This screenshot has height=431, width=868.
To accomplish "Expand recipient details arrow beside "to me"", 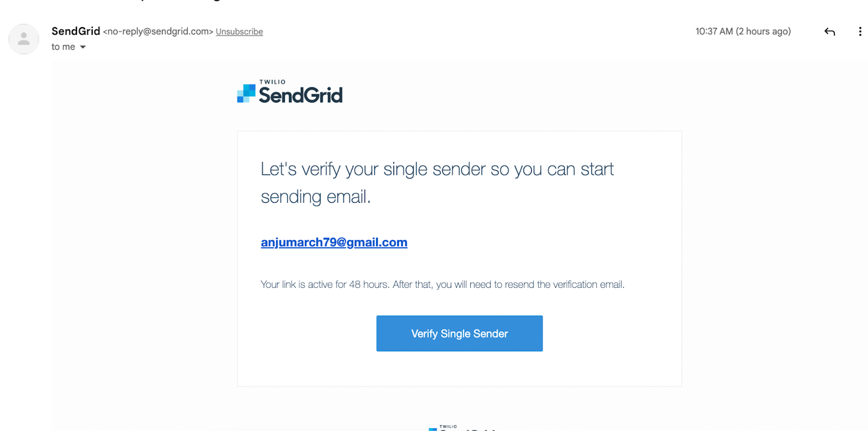I will tap(83, 47).
